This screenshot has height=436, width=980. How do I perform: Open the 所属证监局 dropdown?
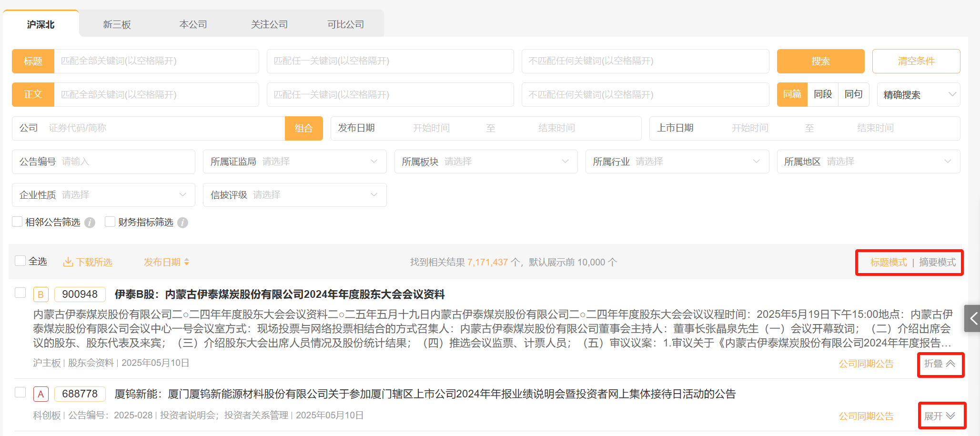click(x=294, y=162)
